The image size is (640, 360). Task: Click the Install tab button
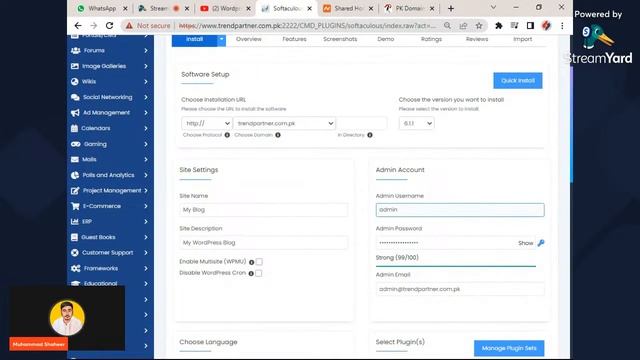[x=194, y=40]
